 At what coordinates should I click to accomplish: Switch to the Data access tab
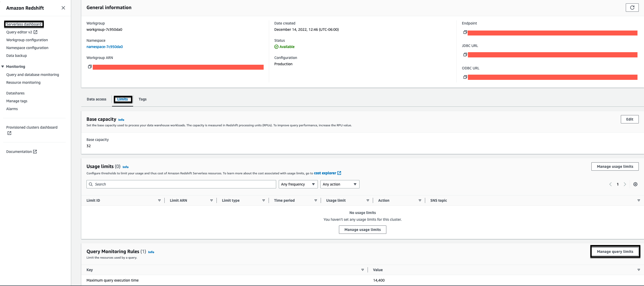(x=96, y=99)
